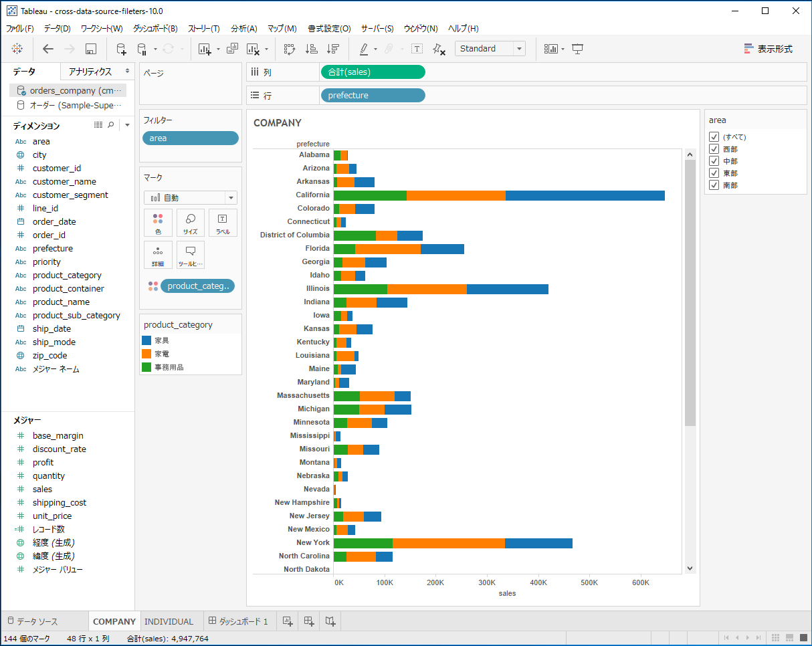
Task: Click the 表示形式 button at top right
Action: tap(778, 49)
